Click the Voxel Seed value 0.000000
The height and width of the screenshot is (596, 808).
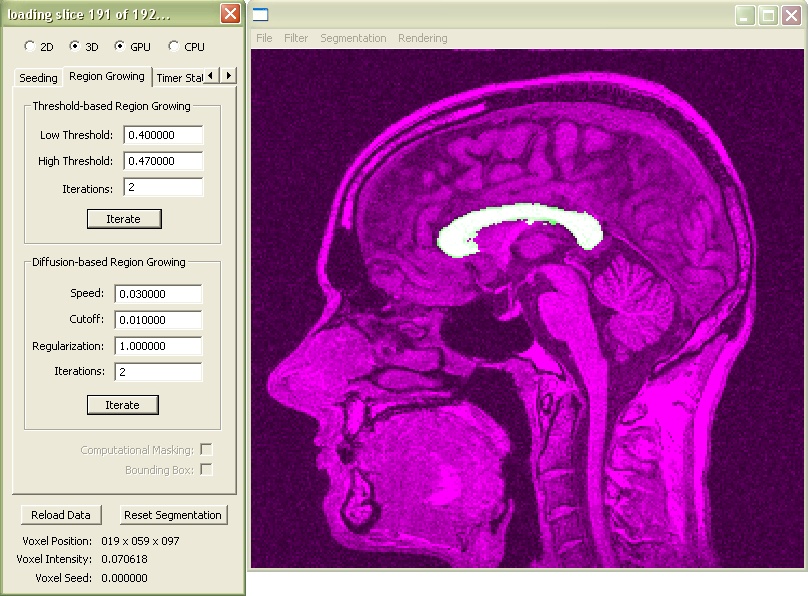click(x=124, y=578)
